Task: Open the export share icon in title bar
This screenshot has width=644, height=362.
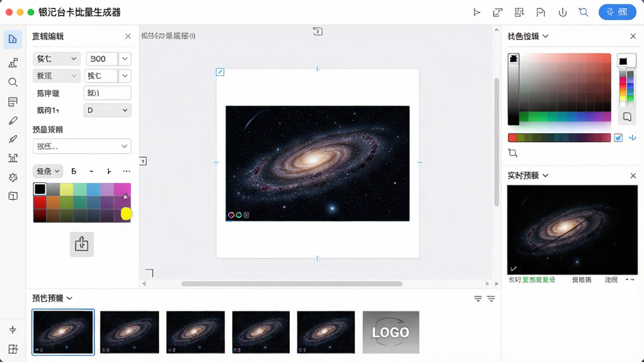Action: (x=498, y=13)
